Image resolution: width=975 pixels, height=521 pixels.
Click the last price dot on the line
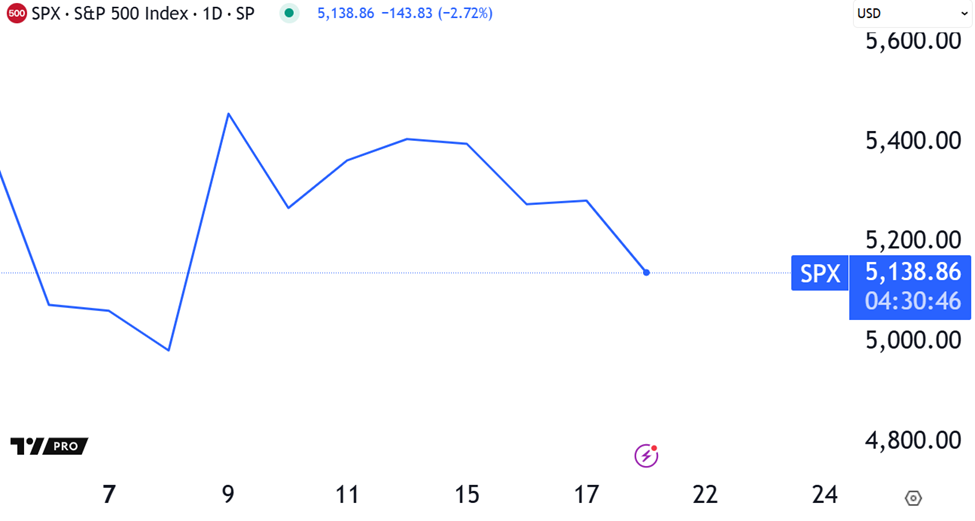[647, 273]
